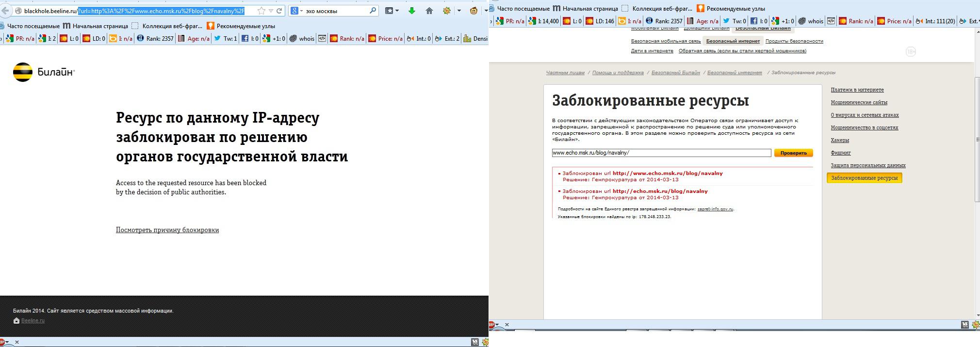980x347 pixels.
Task: Click right window vertical scrollbar thumb
Action: (x=977, y=140)
